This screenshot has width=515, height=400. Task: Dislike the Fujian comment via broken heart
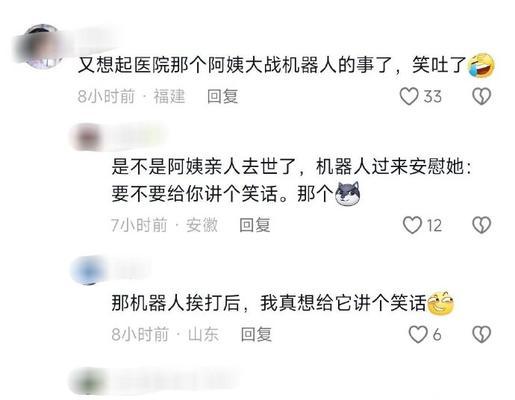(x=482, y=96)
